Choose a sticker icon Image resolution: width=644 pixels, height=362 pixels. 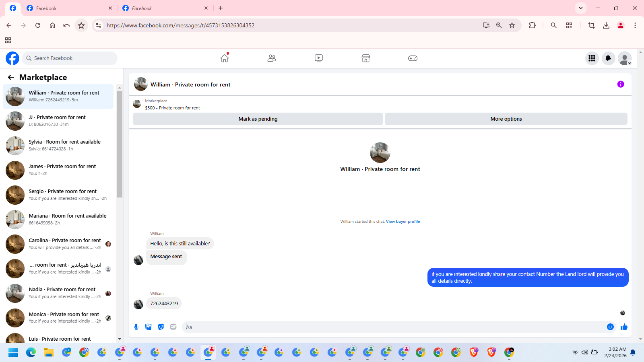pyautogui.click(x=161, y=327)
